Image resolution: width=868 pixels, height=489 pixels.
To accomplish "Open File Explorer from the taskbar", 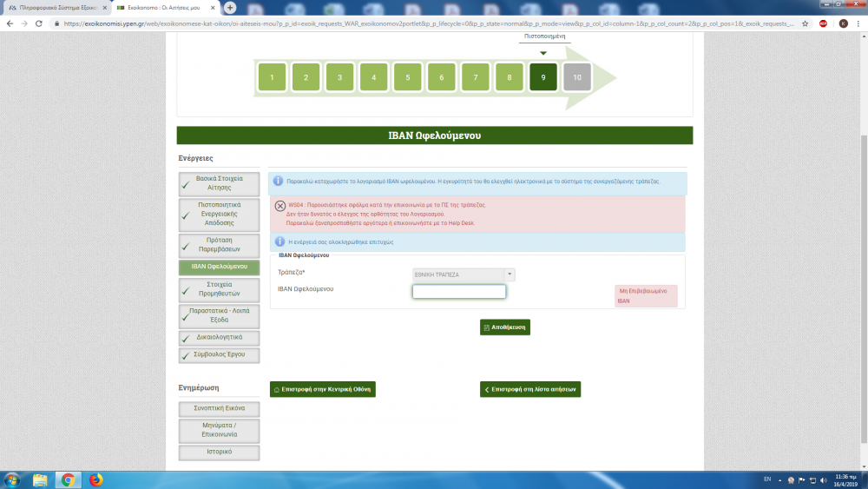I will (x=40, y=479).
